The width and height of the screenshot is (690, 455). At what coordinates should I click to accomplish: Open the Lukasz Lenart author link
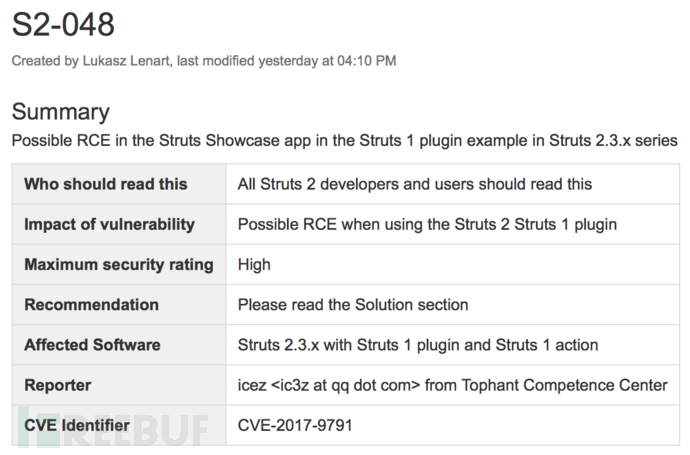pos(127,61)
